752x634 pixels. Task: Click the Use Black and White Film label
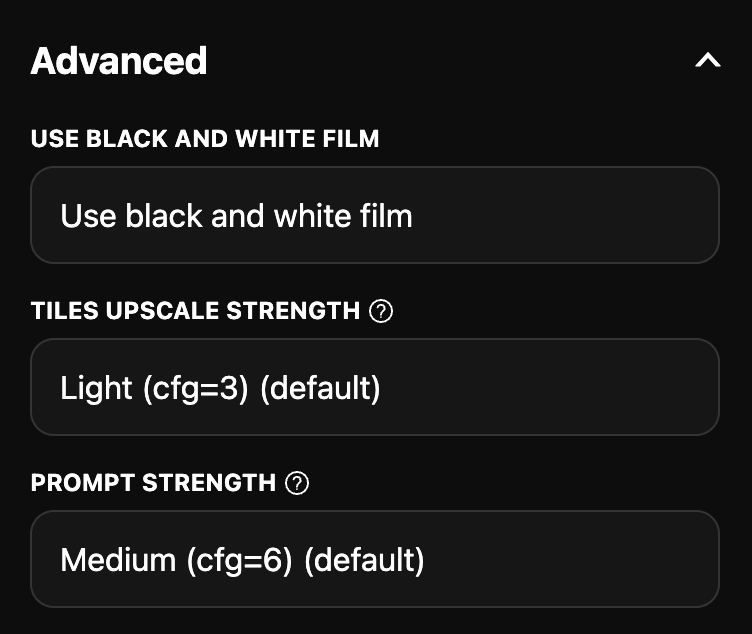coord(205,139)
